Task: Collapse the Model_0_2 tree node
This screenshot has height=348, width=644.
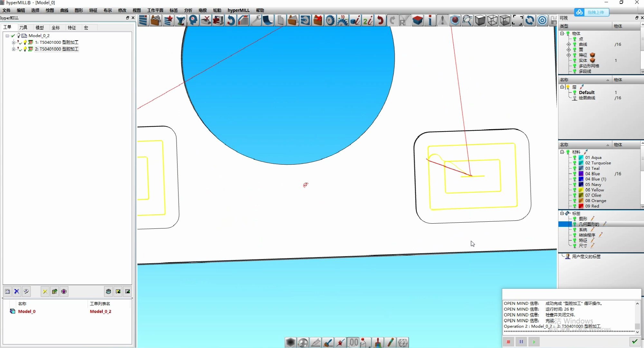Action: point(7,36)
